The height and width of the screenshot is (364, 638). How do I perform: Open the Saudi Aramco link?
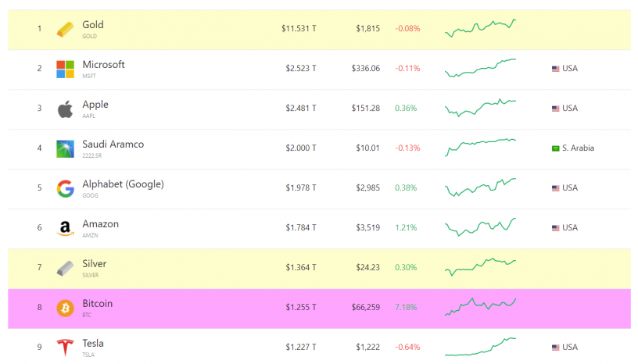pyautogui.click(x=113, y=145)
